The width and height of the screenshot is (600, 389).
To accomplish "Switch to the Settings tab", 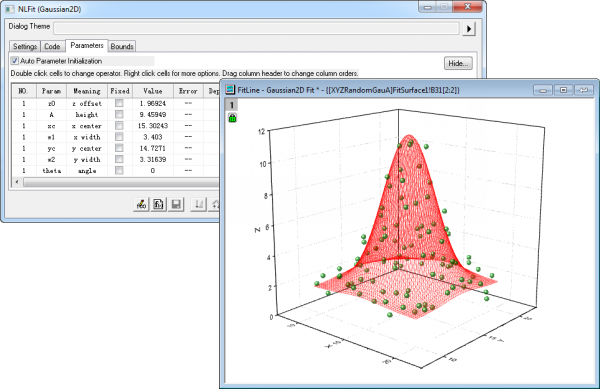I will tap(25, 46).
